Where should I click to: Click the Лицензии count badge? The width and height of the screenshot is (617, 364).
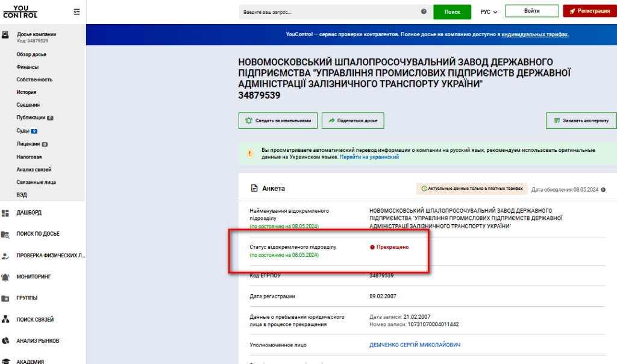[x=45, y=144]
